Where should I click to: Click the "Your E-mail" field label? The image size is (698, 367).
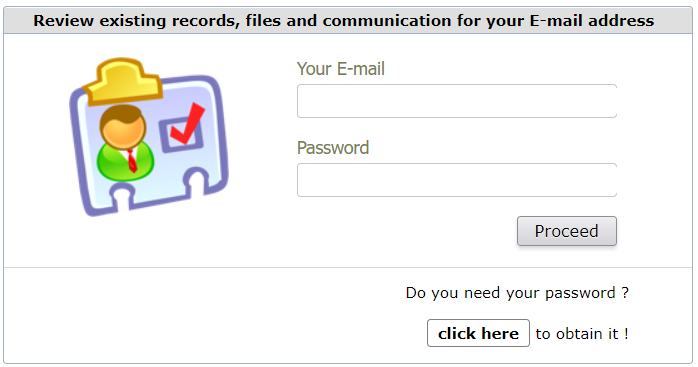341,69
